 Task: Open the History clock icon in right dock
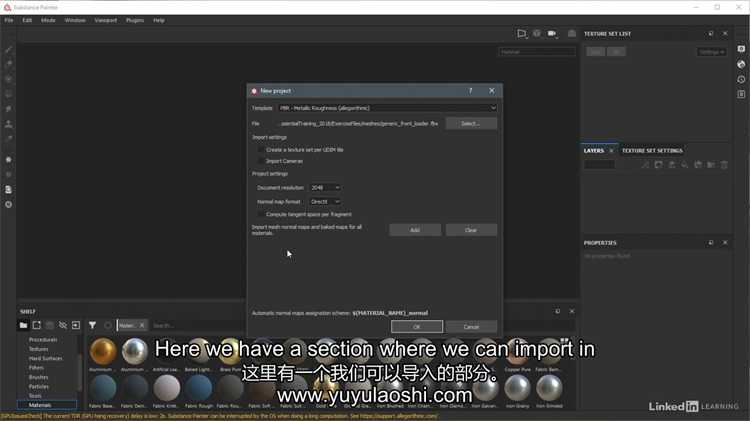[x=741, y=79]
